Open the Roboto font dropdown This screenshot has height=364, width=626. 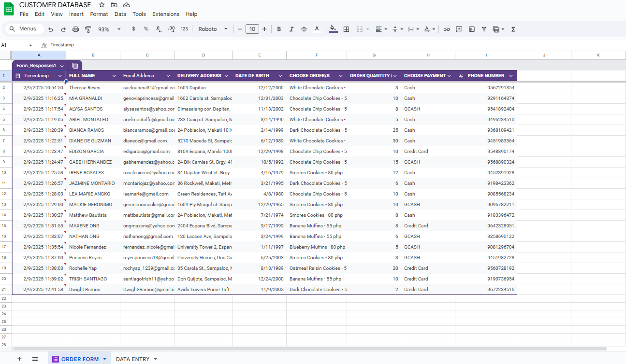tap(213, 29)
